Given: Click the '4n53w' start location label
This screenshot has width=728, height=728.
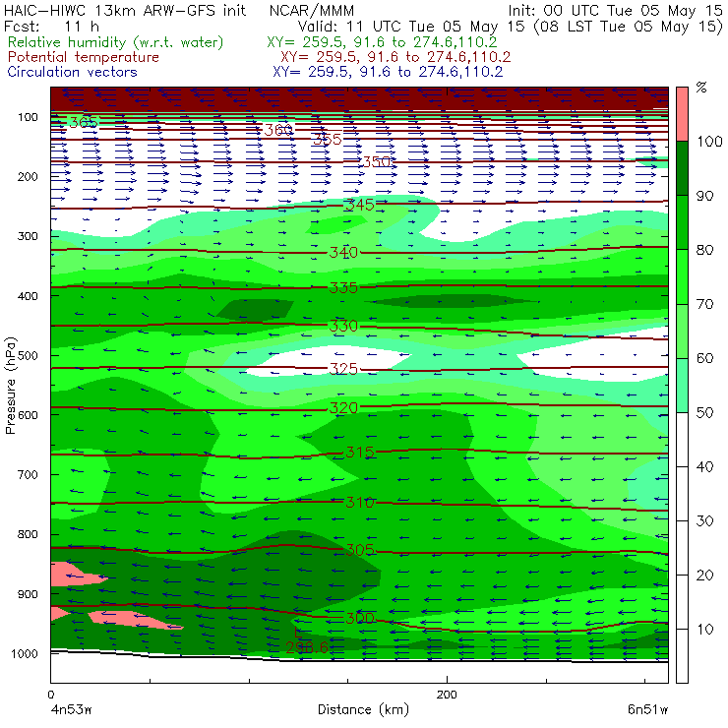Looking at the screenshot, I should pos(71,710).
